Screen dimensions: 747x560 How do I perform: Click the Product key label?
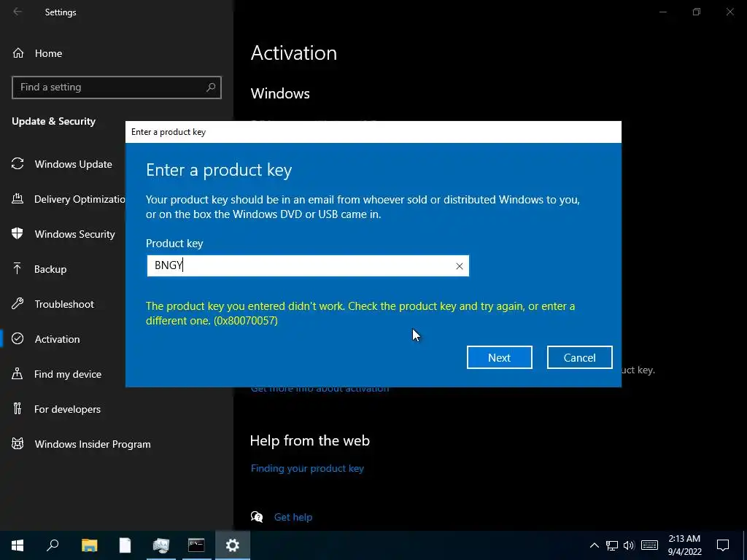174,243
